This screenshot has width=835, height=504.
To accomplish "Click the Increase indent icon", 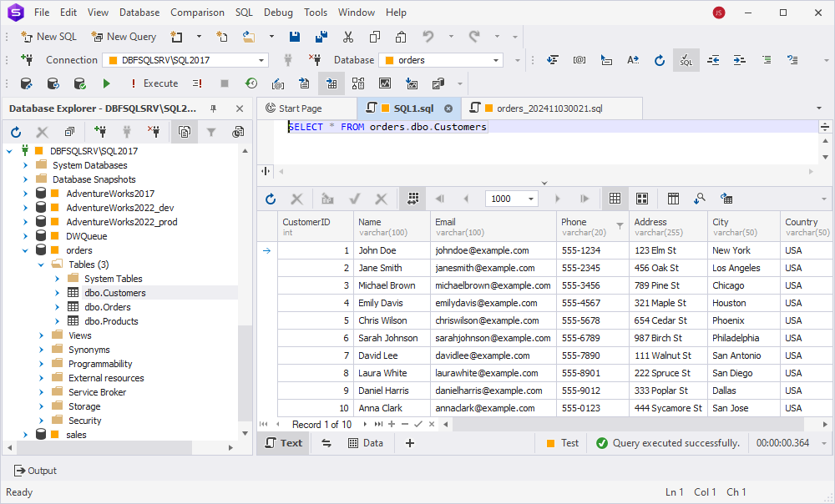I will 739,60.
